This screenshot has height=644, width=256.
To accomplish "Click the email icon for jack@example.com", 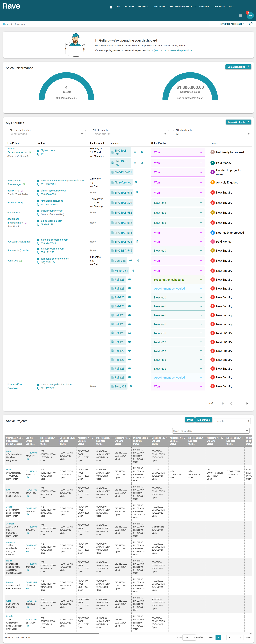I will click(x=38, y=221).
